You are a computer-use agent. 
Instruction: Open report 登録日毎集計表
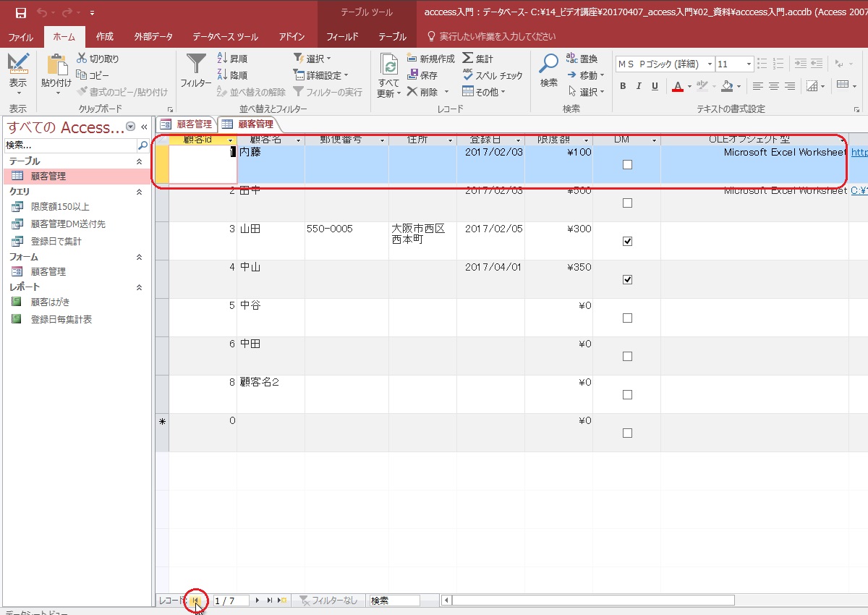click(61, 319)
